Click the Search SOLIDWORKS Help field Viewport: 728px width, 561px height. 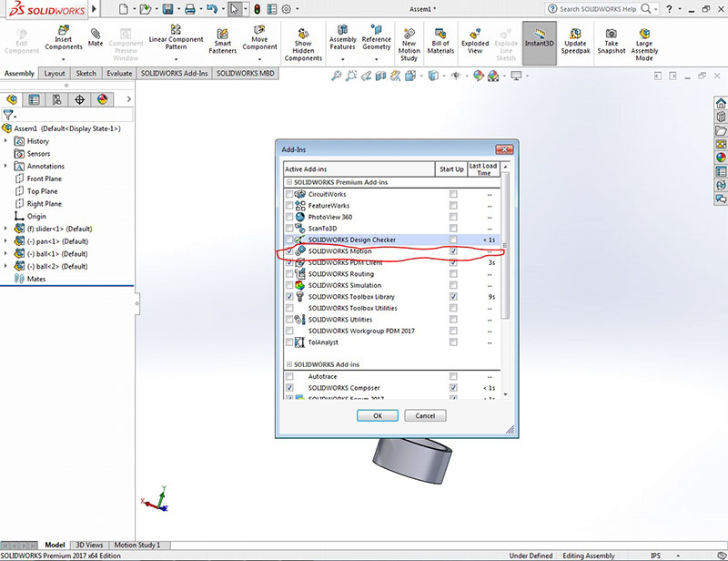point(598,9)
